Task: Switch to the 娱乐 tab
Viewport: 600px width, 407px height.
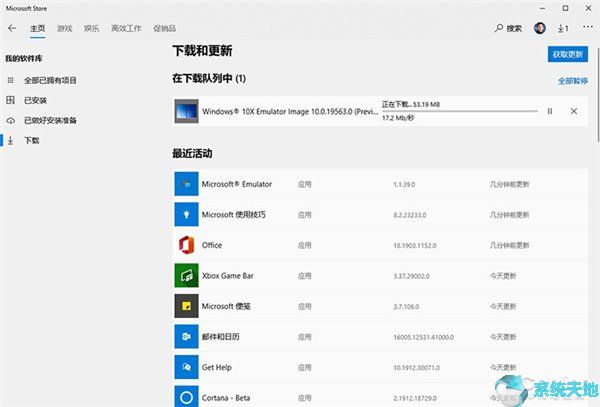Action: 91,28
